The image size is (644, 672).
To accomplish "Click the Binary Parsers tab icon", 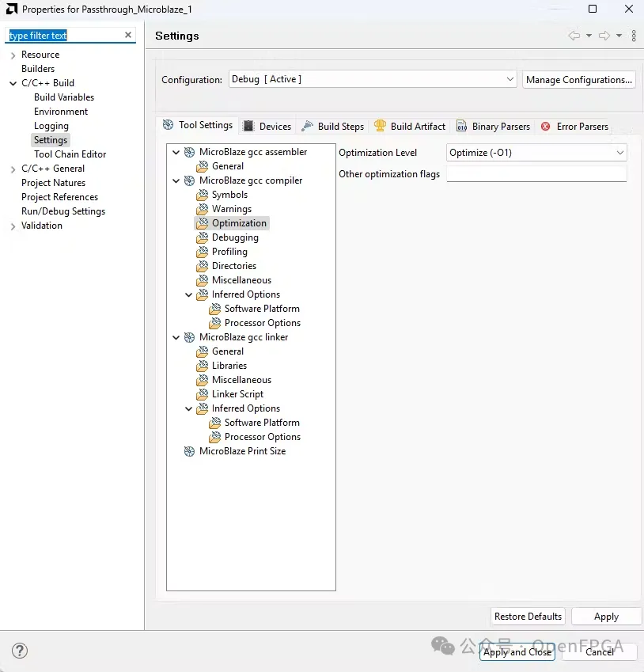I will click(x=461, y=126).
